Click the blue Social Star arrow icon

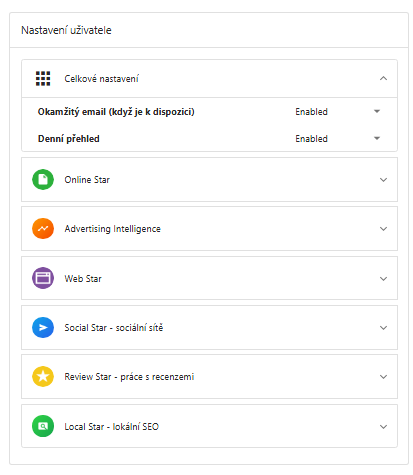click(x=43, y=327)
